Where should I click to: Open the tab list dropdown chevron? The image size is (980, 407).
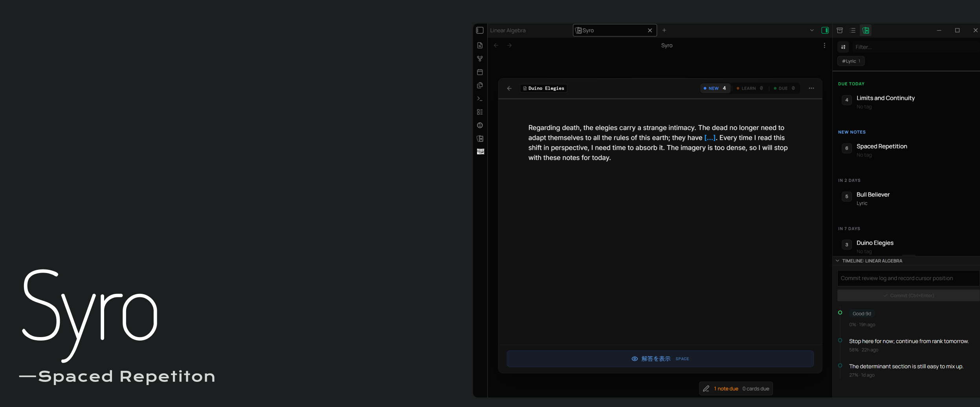point(812,31)
